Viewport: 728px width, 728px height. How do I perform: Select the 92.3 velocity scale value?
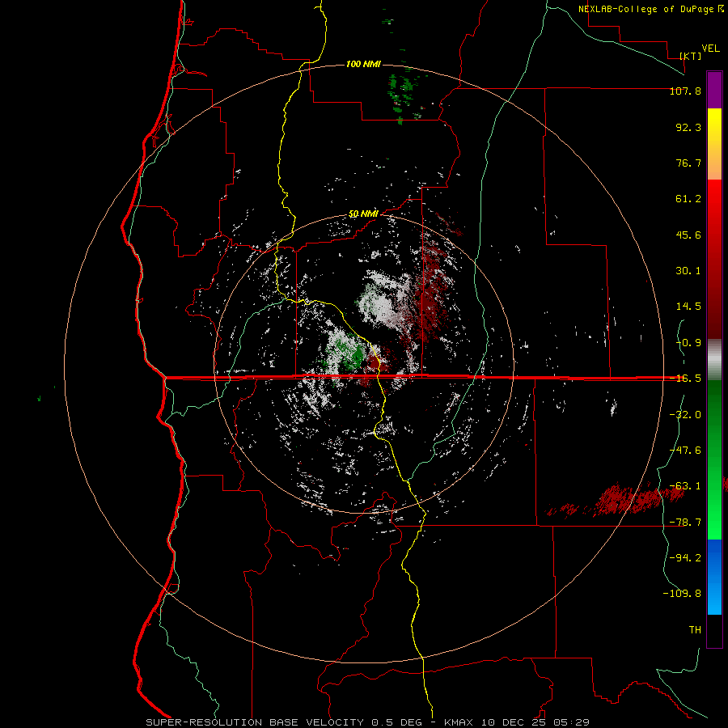[688, 127]
